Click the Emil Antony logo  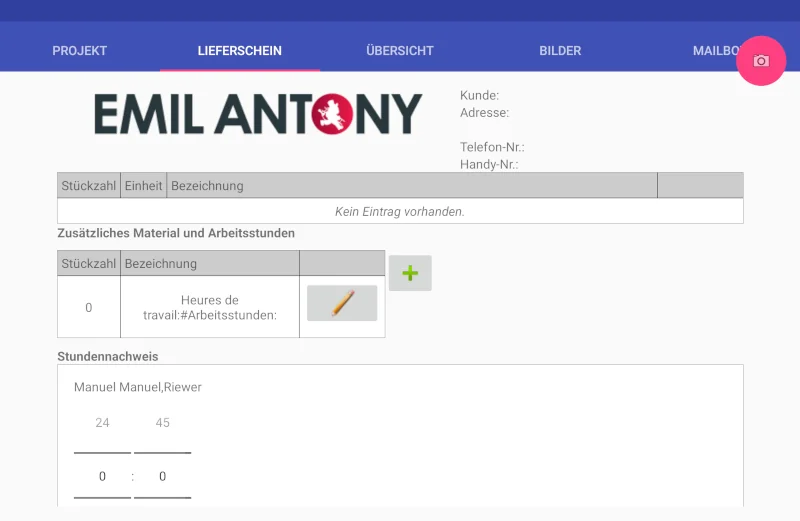coord(258,114)
